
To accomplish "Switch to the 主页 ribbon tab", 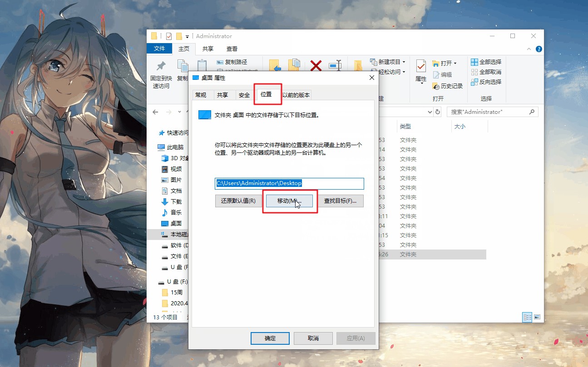I will [184, 49].
